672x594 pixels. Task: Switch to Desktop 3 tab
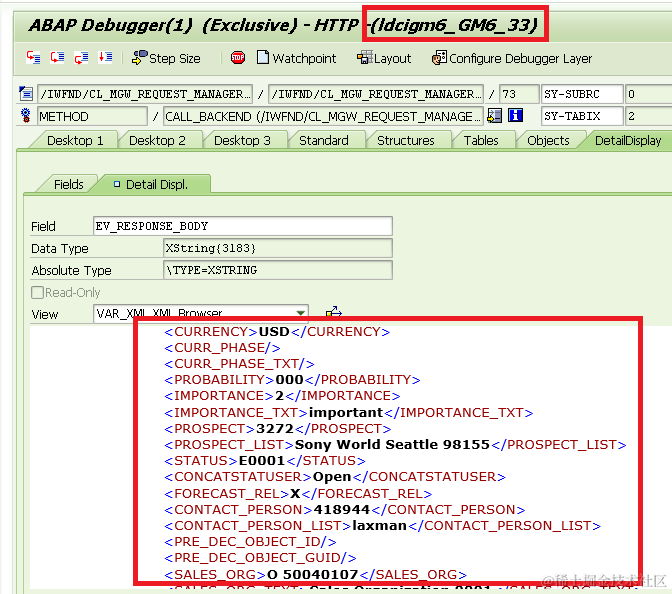[242, 141]
